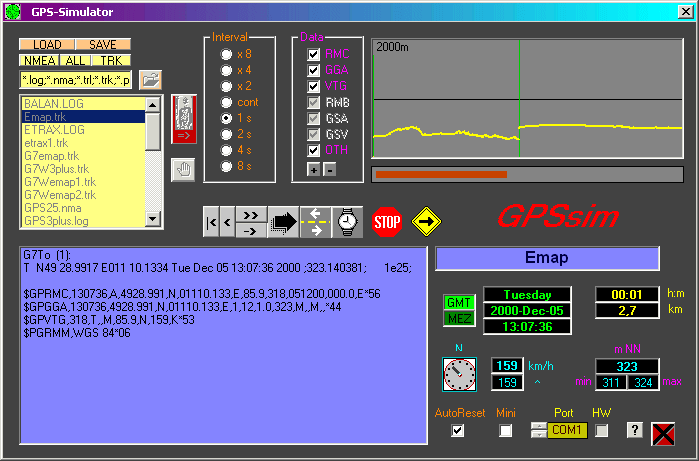The image size is (699, 461).
Task: Click the compass heading dial
Action: (x=459, y=374)
